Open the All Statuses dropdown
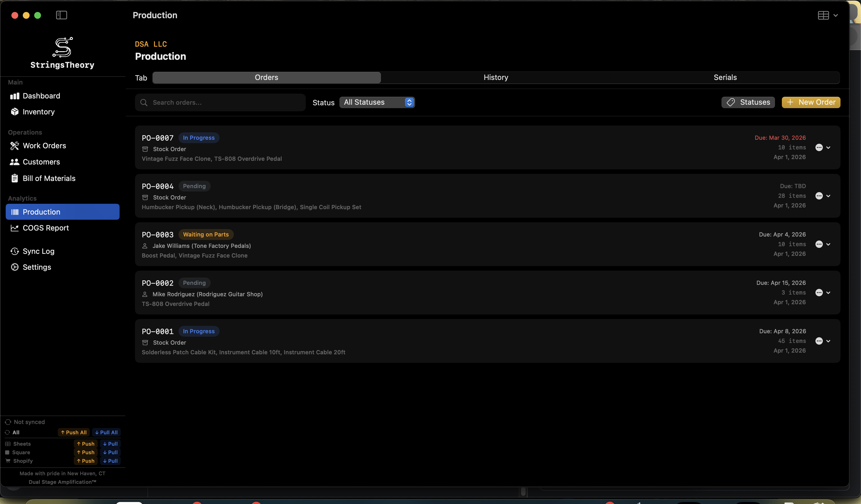Viewport: 861px width, 504px height. pos(377,102)
